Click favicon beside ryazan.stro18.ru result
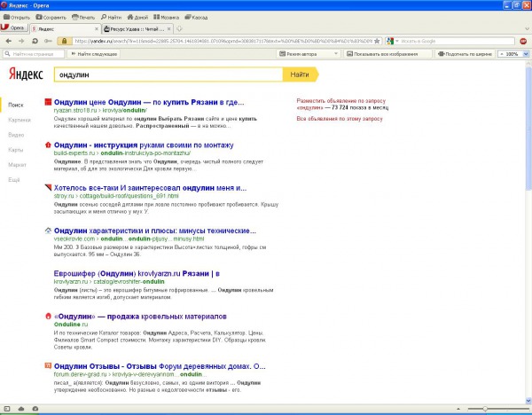532x415 pixels. click(x=48, y=102)
